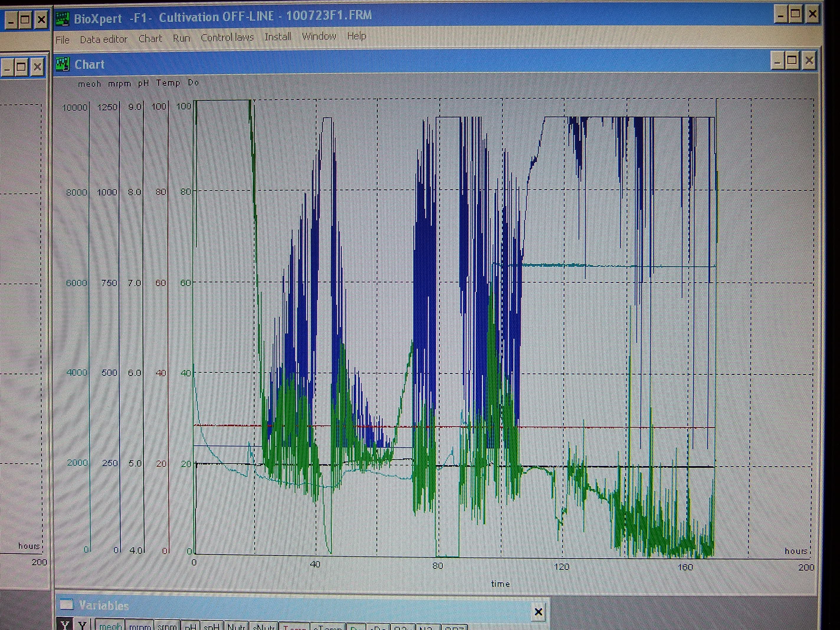Open the Data editor menu
Screen dimensions: 840x630
(104, 39)
